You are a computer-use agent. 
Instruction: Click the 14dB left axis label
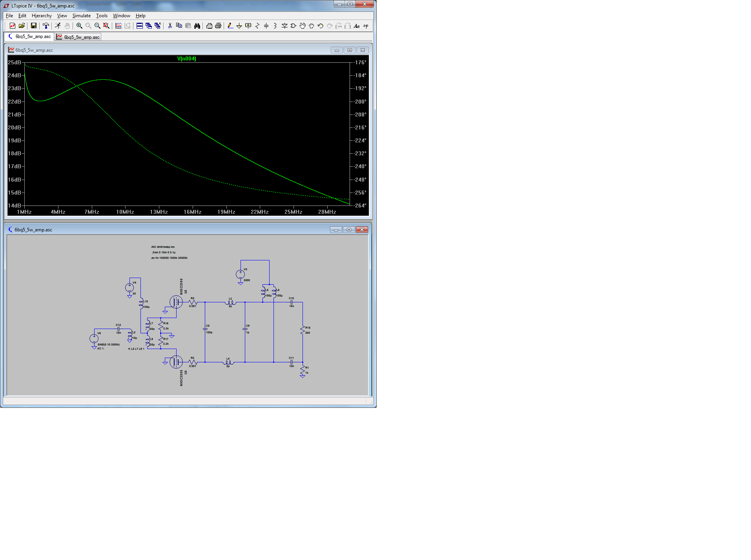tap(15, 205)
